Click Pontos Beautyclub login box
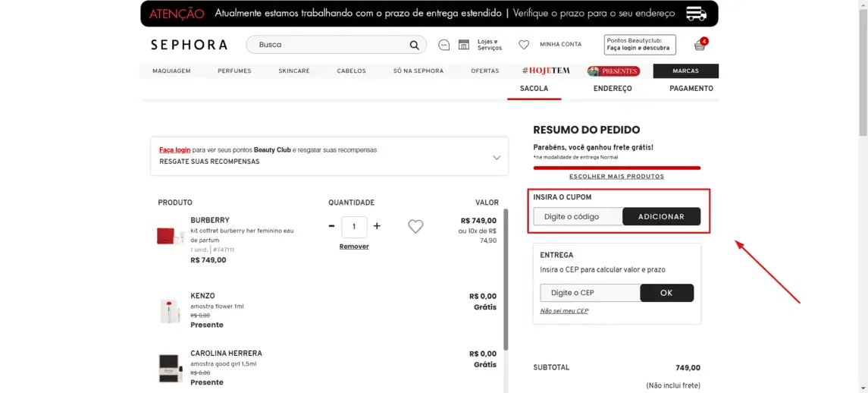Image resolution: width=868 pixels, height=393 pixels. 641,44
